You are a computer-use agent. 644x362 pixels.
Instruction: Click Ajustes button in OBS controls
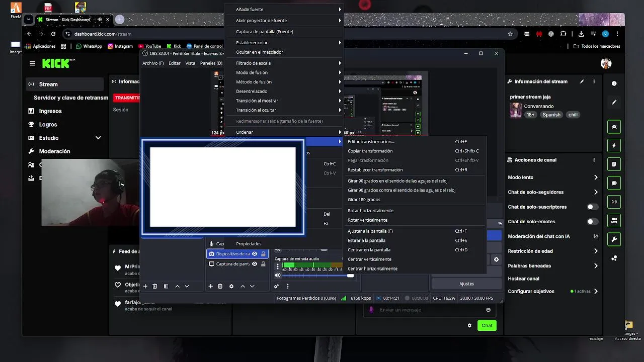coord(466,284)
